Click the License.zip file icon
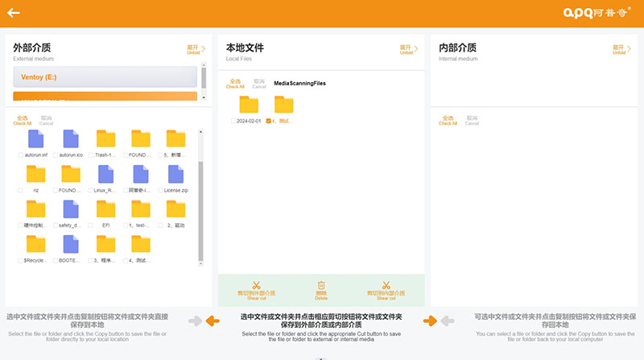Viewport: 644px width, 360px height. point(175,174)
